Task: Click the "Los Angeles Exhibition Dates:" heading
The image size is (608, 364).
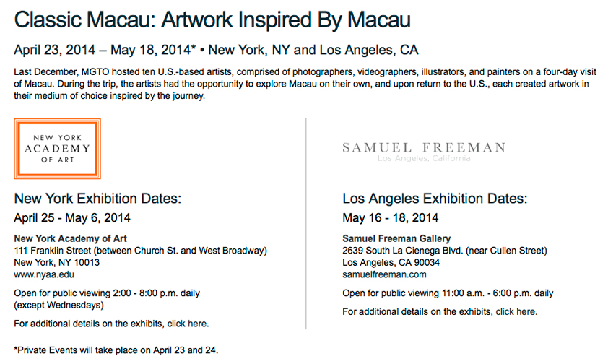Action: (435, 199)
